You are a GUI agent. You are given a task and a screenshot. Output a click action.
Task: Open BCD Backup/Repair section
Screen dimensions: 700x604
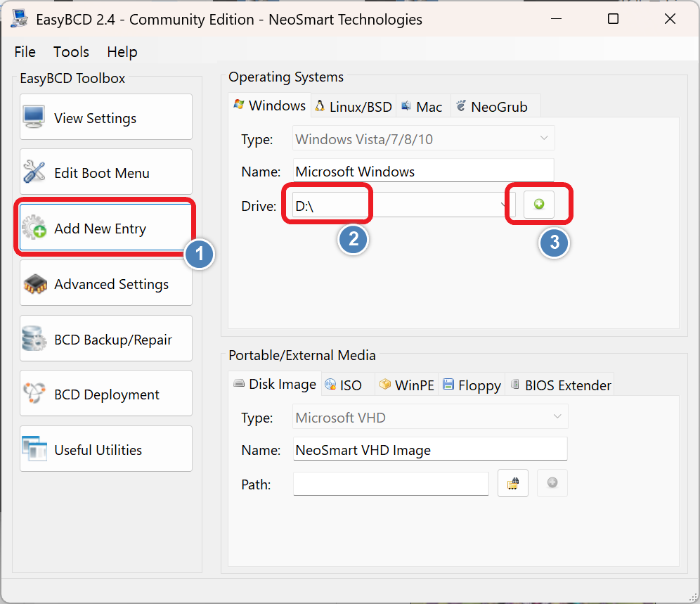coord(106,340)
